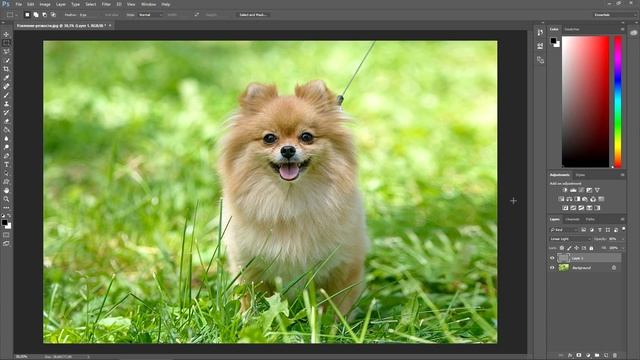Add a layer mask from Layers footer

coord(579,356)
